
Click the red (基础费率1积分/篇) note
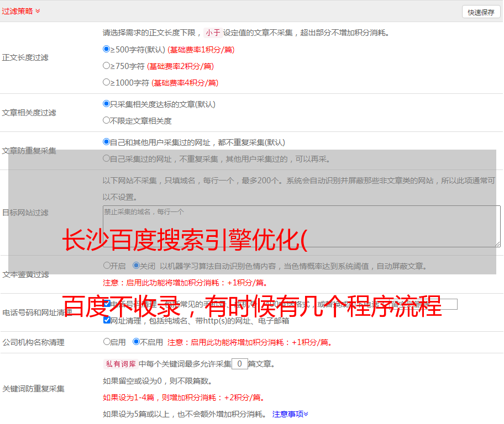click(201, 50)
